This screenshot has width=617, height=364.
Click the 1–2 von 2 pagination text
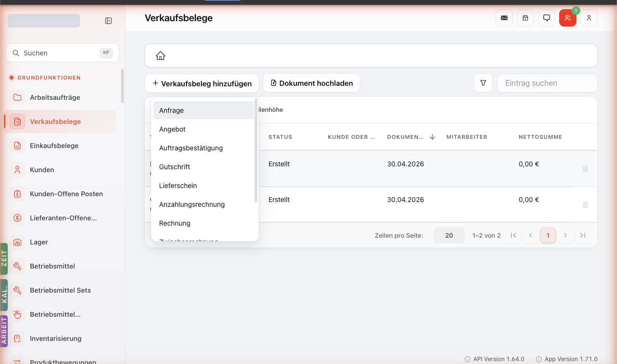486,236
